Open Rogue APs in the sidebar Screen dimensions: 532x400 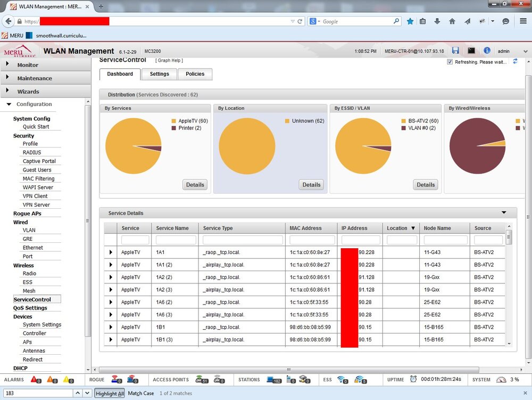coord(27,214)
